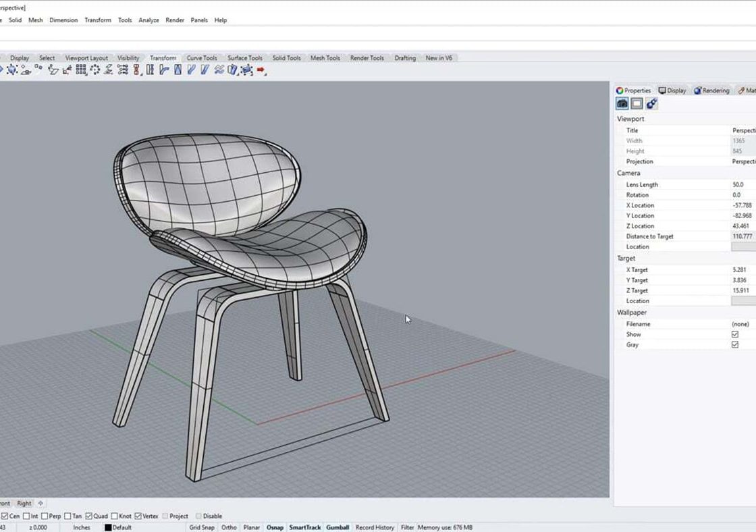Click the Lens Length value field
Screen dimensions: 756x532
coord(741,184)
